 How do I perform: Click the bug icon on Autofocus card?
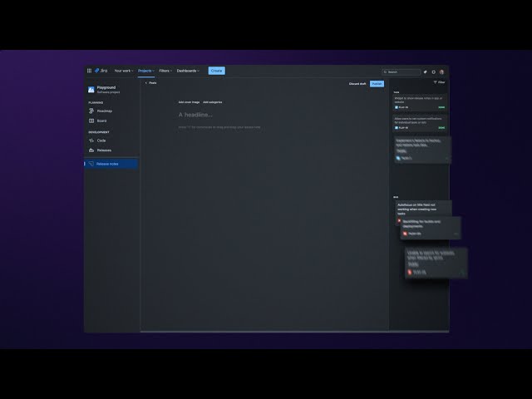[x=399, y=220]
